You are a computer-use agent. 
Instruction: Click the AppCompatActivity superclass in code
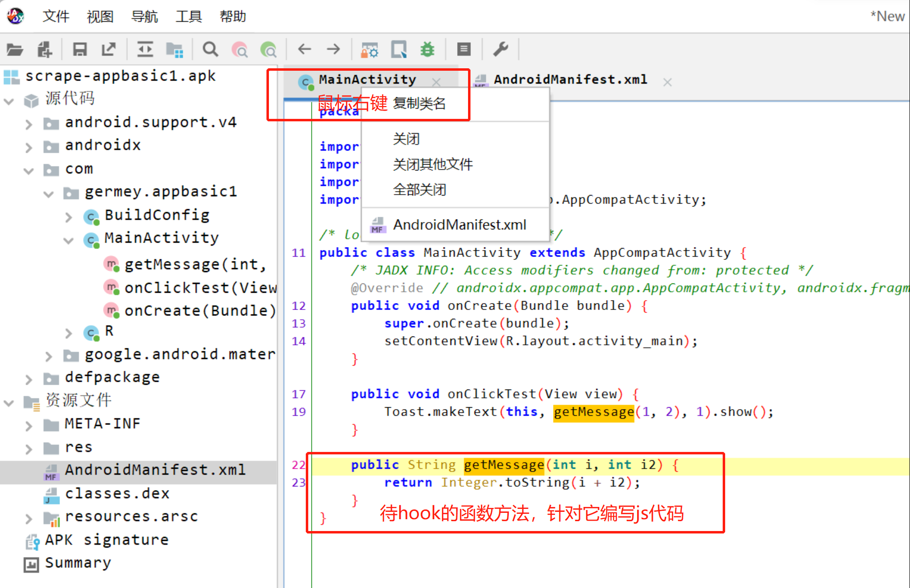(x=662, y=253)
